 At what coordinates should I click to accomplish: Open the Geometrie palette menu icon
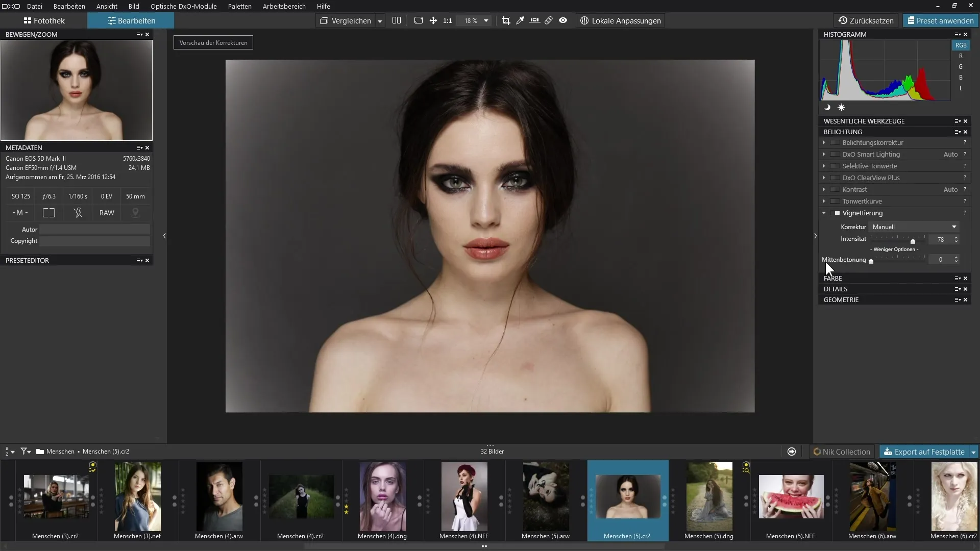(x=958, y=300)
